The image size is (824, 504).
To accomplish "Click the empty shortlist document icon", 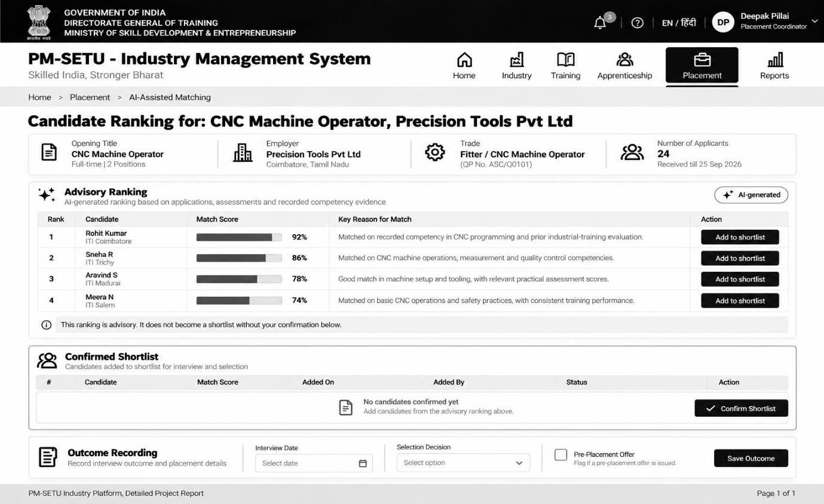I will (x=345, y=407).
